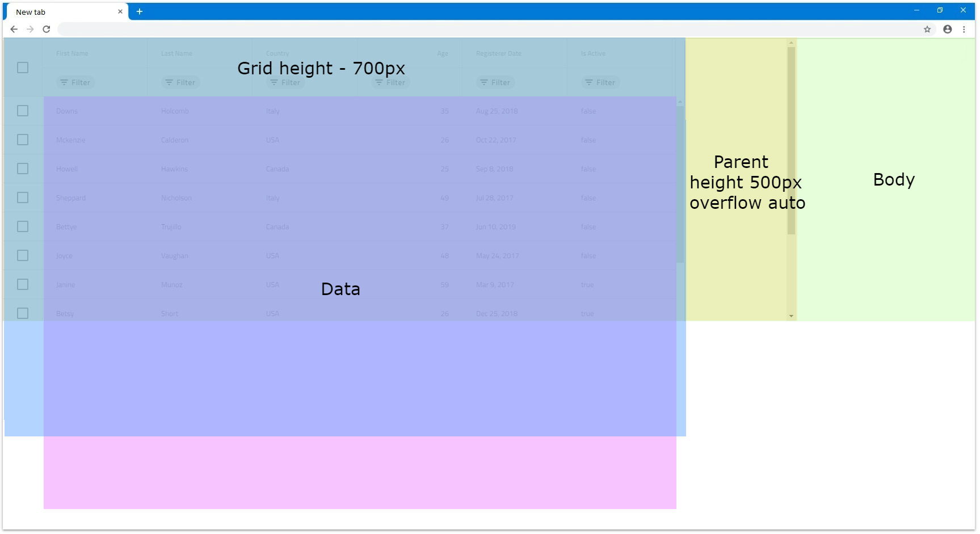Open the Registerer Date column Filter
The height and width of the screenshot is (534, 980).
(495, 82)
